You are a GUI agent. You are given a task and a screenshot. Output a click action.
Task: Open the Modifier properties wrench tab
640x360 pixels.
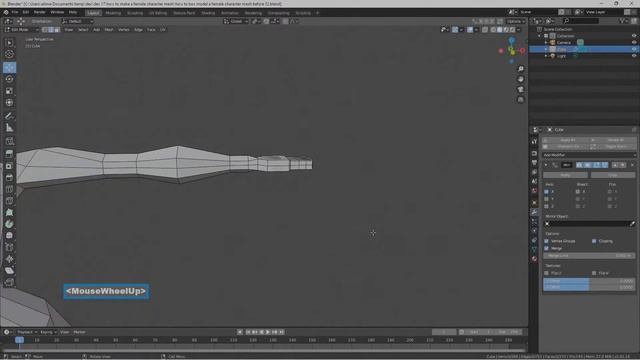point(534,212)
